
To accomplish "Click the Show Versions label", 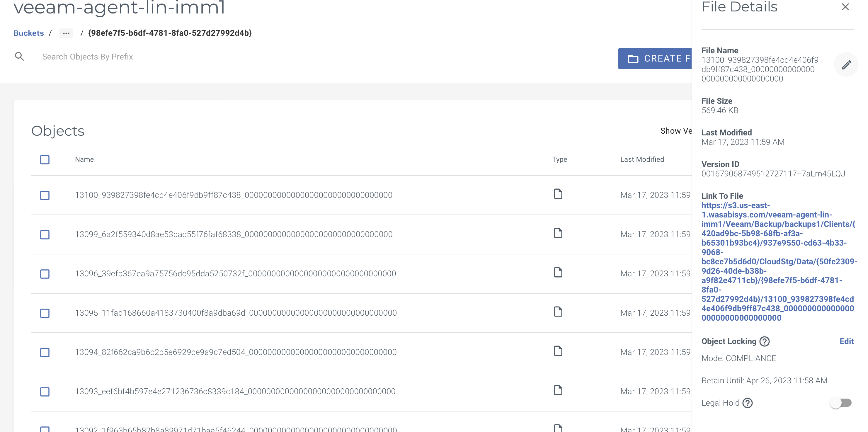I will click(675, 131).
